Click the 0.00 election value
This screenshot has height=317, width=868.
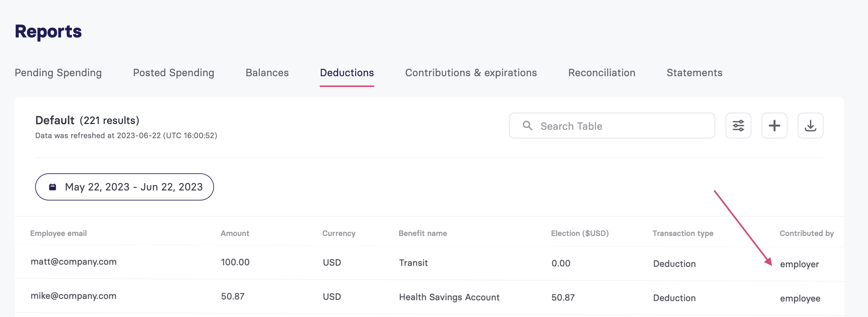[x=561, y=263]
